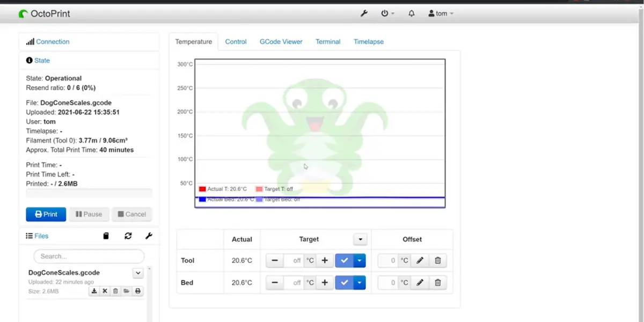The width and height of the screenshot is (644, 322).
Task: Load and print DogConeScales.gcode via printer icon
Action: [x=138, y=291]
